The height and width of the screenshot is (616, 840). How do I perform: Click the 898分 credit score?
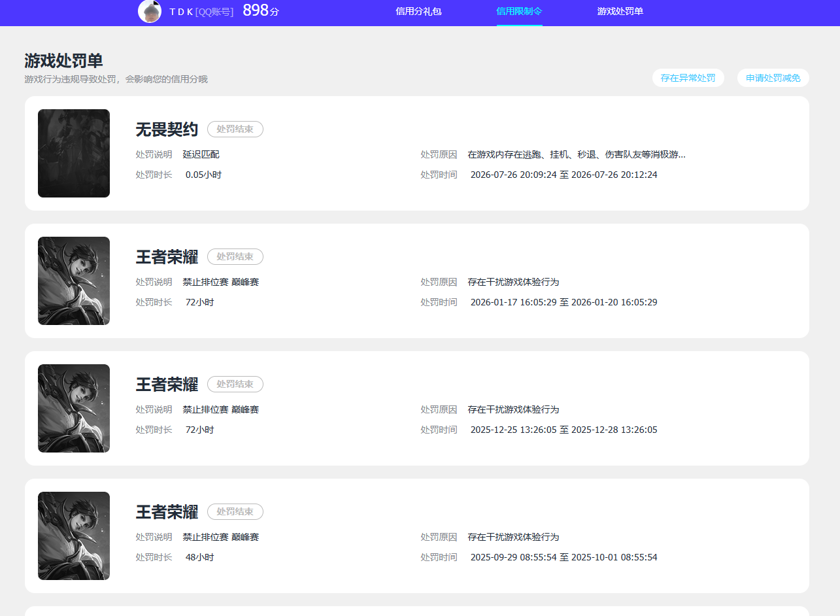pyautogui.click(x=261, y=10)
